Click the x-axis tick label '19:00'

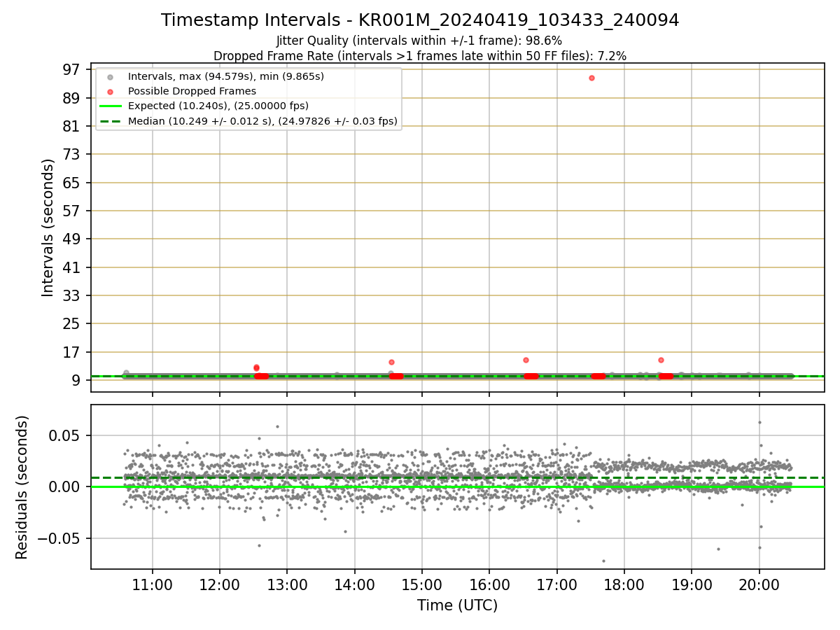click(x=692, y=584)
